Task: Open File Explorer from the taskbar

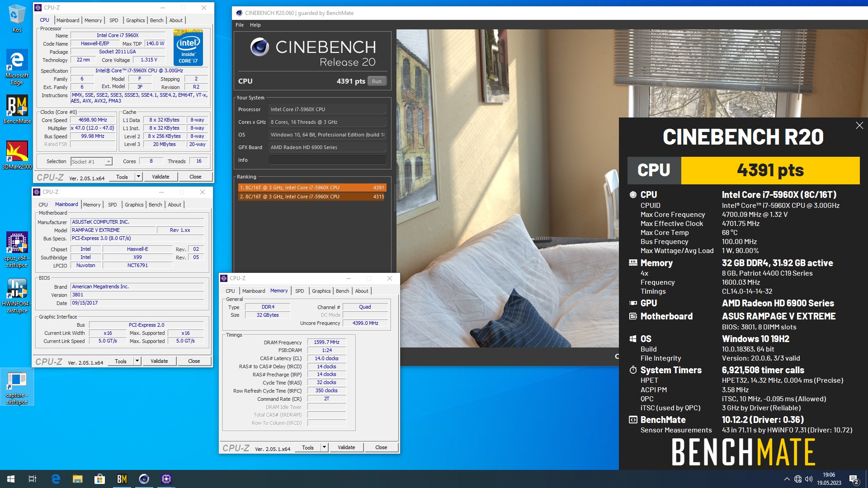Action: [x=78, y=479]
